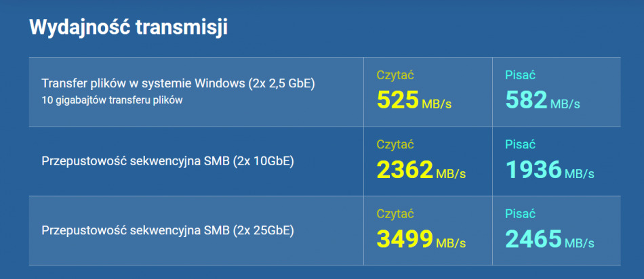The height and width of the screenshot is (279, 644).
Task: Click the Czytać label above 2362
Action: point(395,144)
